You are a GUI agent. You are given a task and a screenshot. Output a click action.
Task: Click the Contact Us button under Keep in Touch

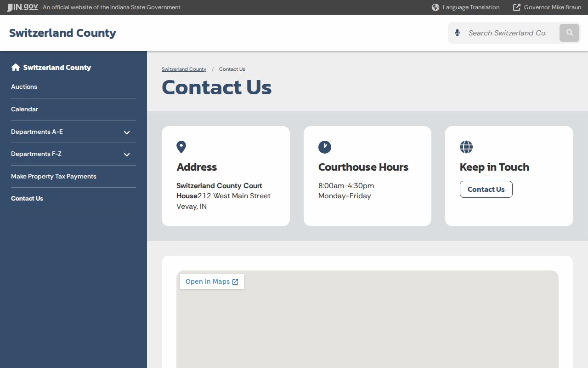pyautogui.click(x=486, y=190)
